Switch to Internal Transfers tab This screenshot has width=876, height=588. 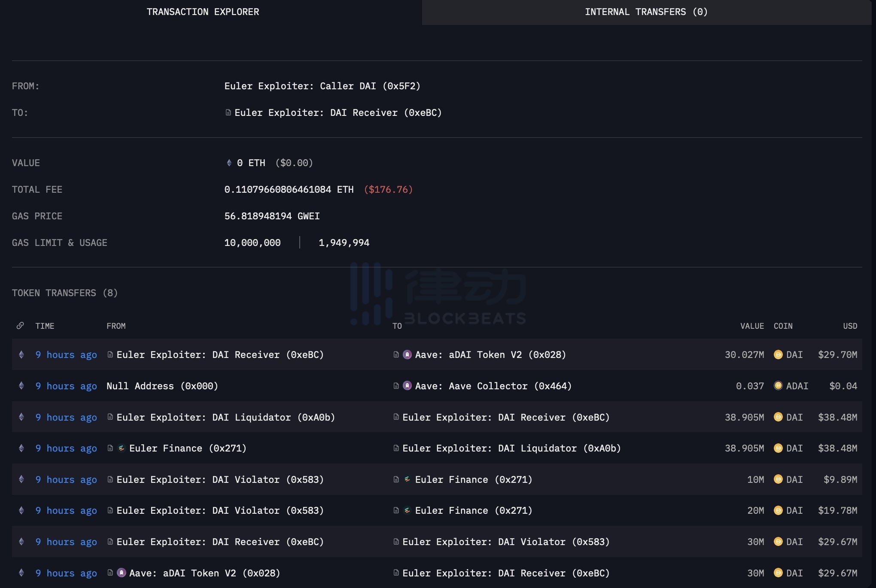pos(646,12)
